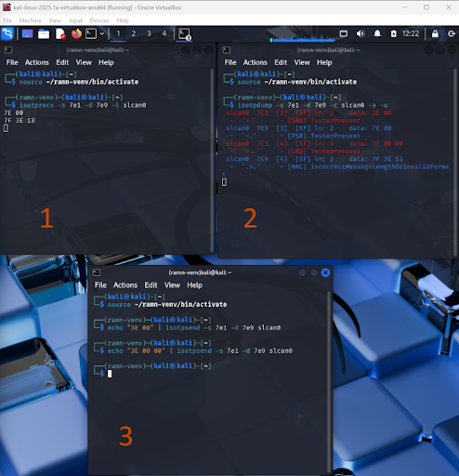459x476 pixels.
Task: Open Help menu in isotprecv terminal
Action: (x=106, y=62)
